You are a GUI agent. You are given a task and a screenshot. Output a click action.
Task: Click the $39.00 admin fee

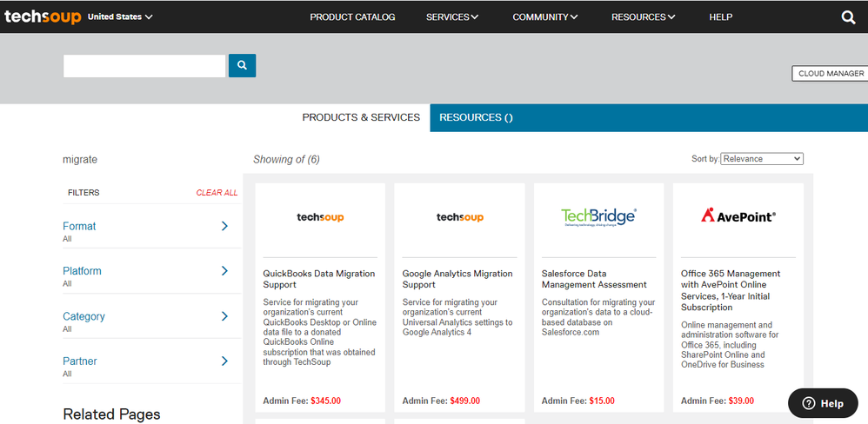[741, 401]
